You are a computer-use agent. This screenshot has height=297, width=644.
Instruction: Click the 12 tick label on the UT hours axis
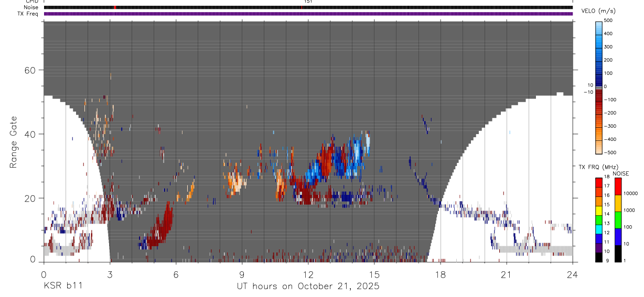pyautogui.click(x=308, y=274)
